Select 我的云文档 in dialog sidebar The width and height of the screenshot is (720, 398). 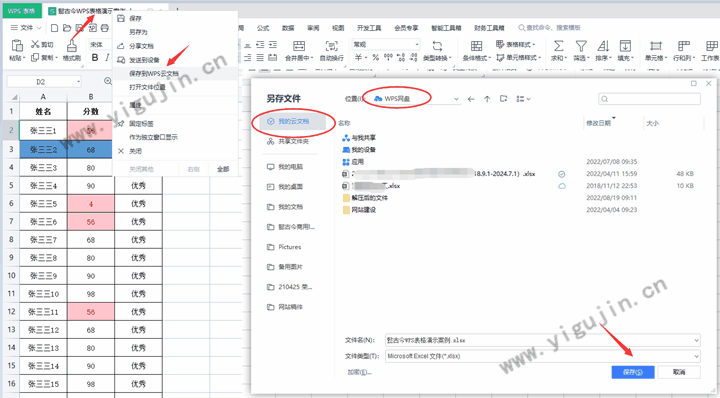point(293,121)
